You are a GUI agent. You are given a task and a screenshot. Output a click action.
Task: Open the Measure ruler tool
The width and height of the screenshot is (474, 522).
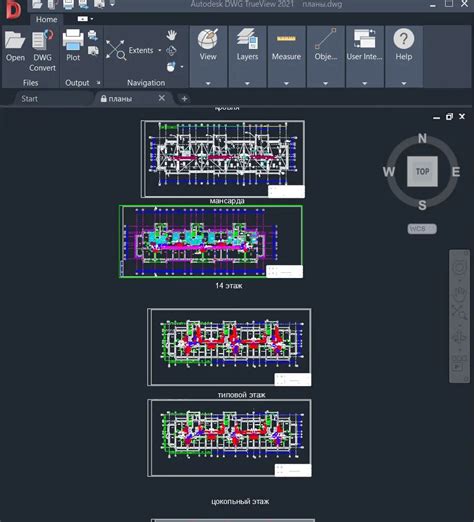[x=286, y=39]
